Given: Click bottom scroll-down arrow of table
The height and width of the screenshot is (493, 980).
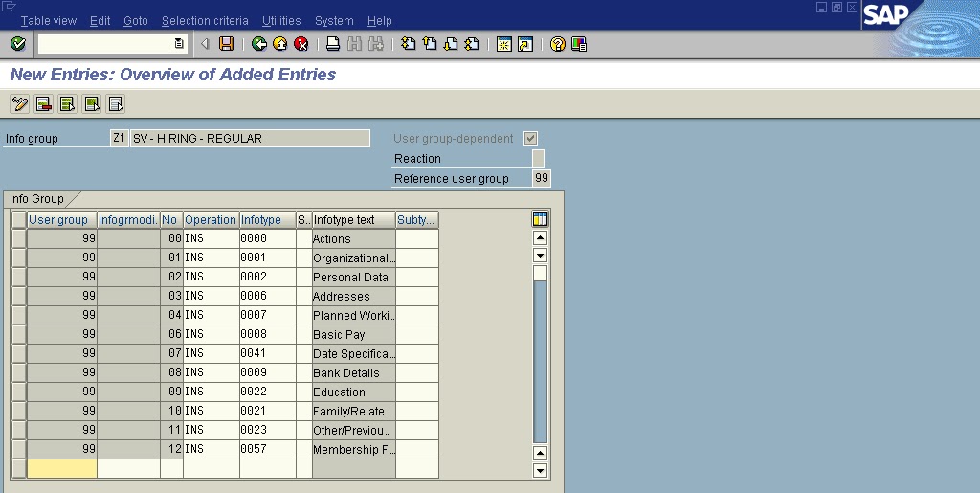Looking at the screenshot, I should coord(540,471).
